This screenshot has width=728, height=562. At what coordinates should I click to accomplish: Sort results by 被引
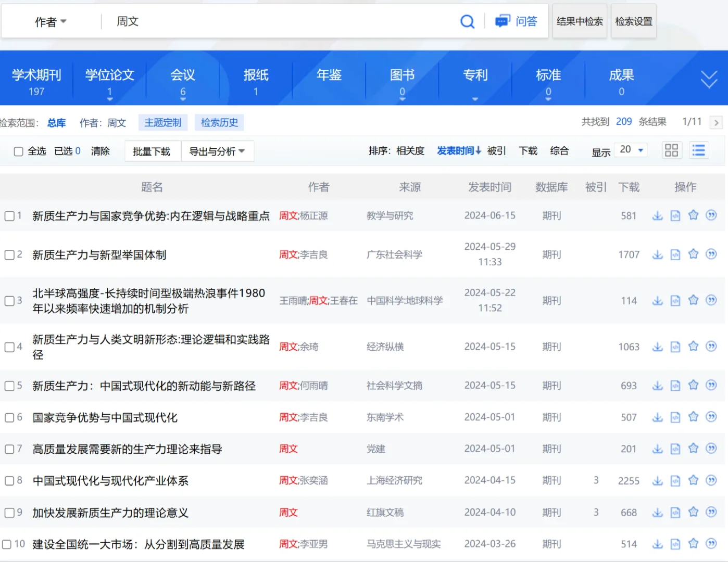(497, 151)
